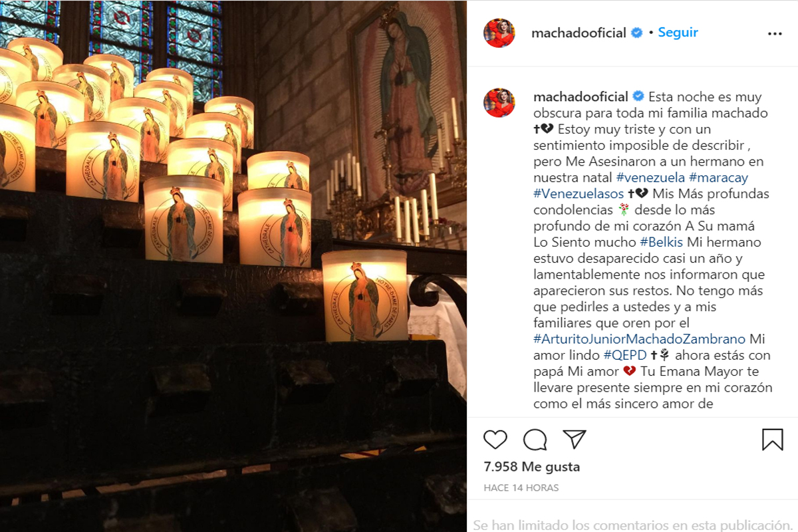Click verified badge next to header username
This screenshot has width=798, height=532.
point(637,33)
